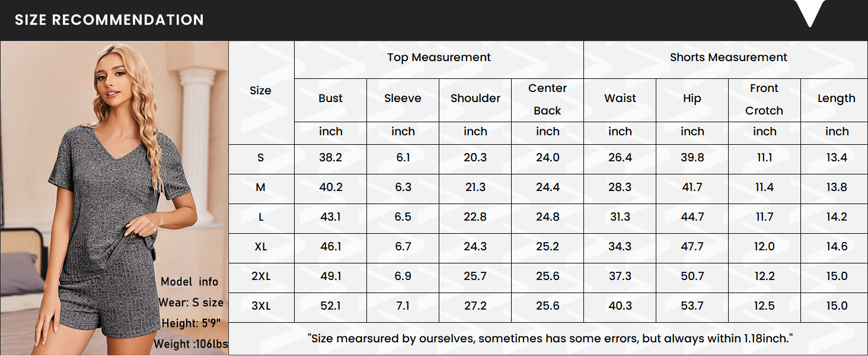Click the Model info text on the photo

point(190,282)
